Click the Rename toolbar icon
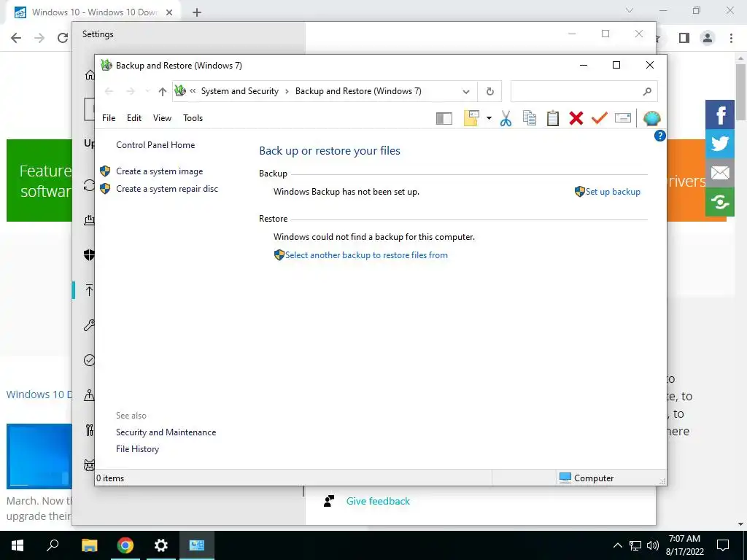This screenshot has height=560, width=747. click(623, 117)
